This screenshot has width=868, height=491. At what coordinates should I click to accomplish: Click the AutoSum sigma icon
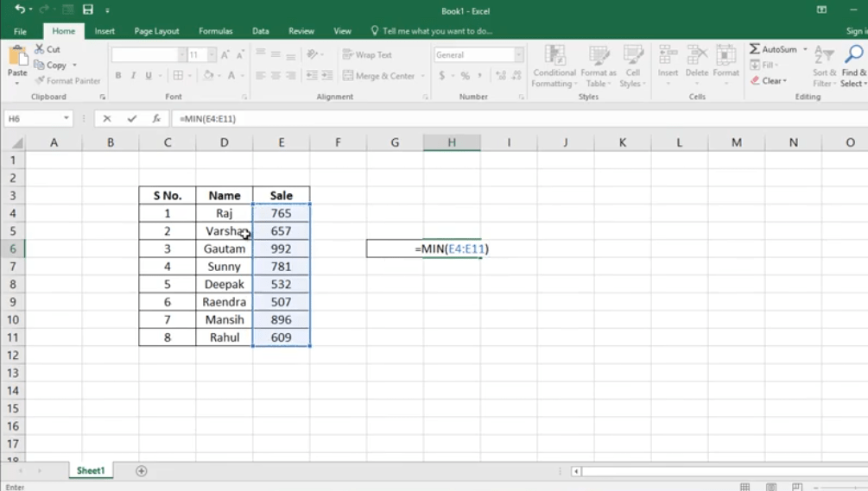755,49
